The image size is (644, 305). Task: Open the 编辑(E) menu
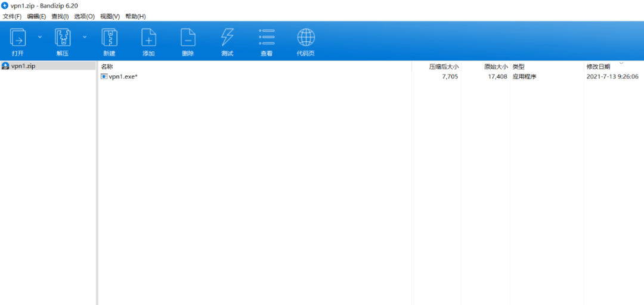(x=36, y=17)
